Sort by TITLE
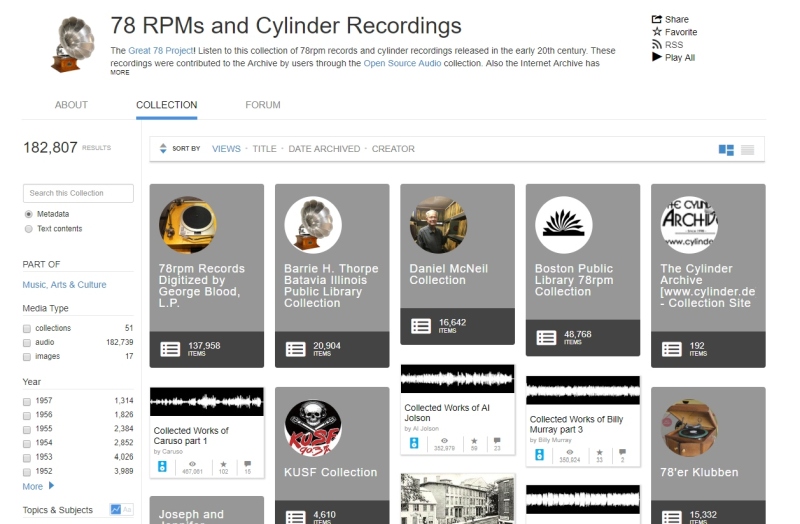Viewport: 800px width, 524px height. pyautogui.click(x=264, y=149)
